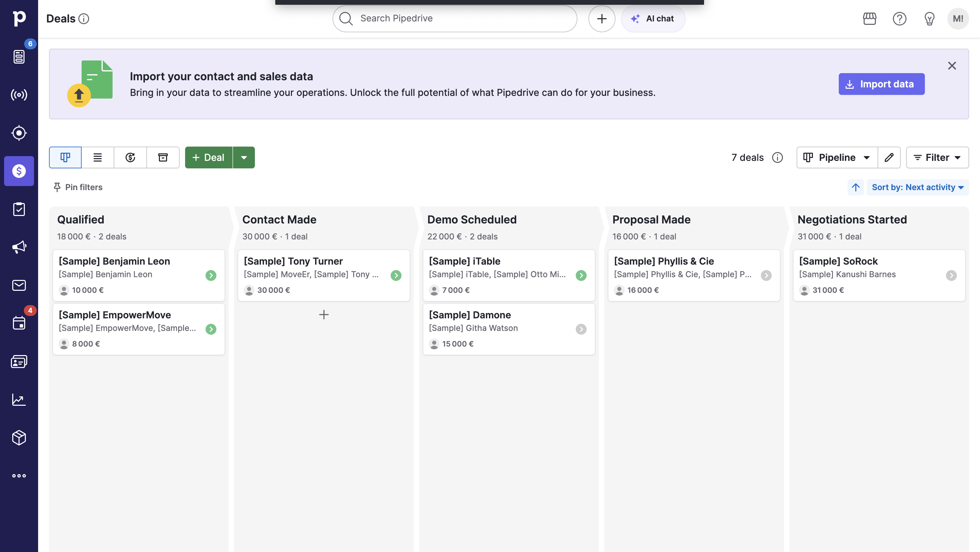The image size is (980, 552).
Task: Click green activity arrow on EmpowerMove deal
Action: click(211, 329)
